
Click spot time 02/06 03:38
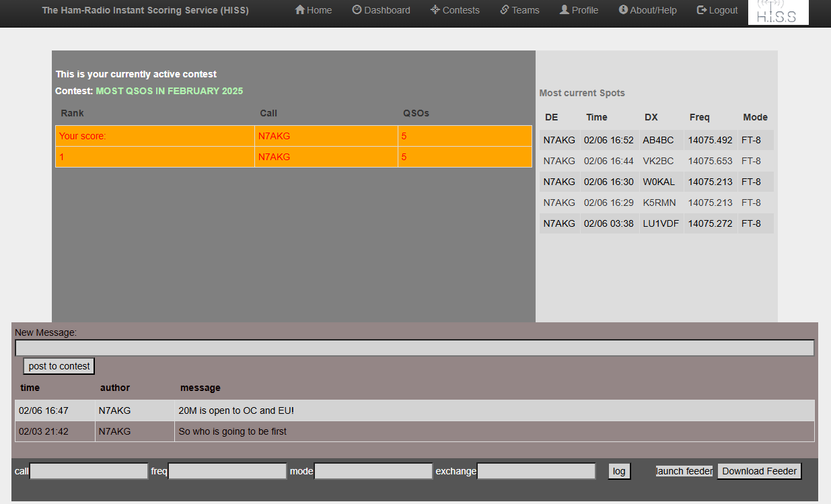click(x=609, y=223)
